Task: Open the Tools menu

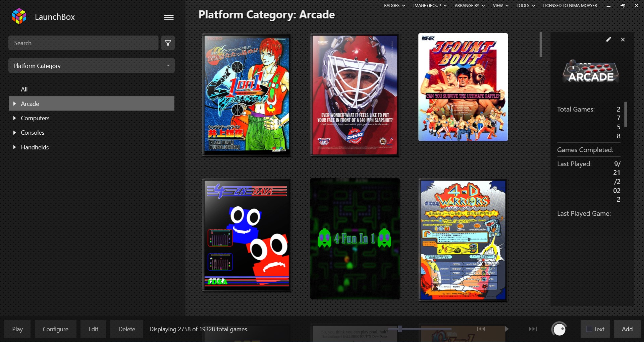Action: coord(526,5)
